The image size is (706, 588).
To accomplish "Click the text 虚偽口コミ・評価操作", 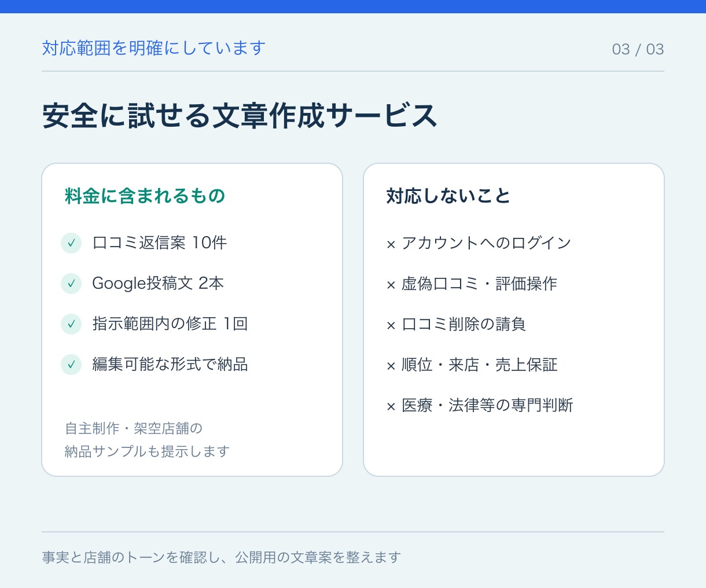I will (x=480, y=284).
